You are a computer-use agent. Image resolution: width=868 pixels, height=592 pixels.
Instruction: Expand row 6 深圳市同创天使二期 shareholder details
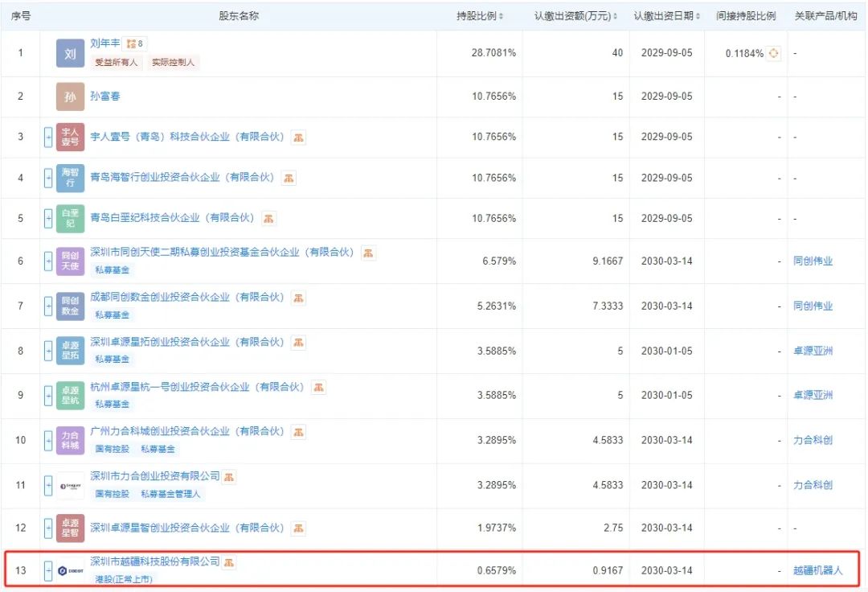click(x=48, y=261)
